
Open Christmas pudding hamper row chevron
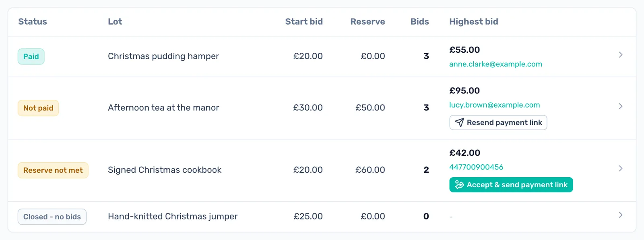621,55
